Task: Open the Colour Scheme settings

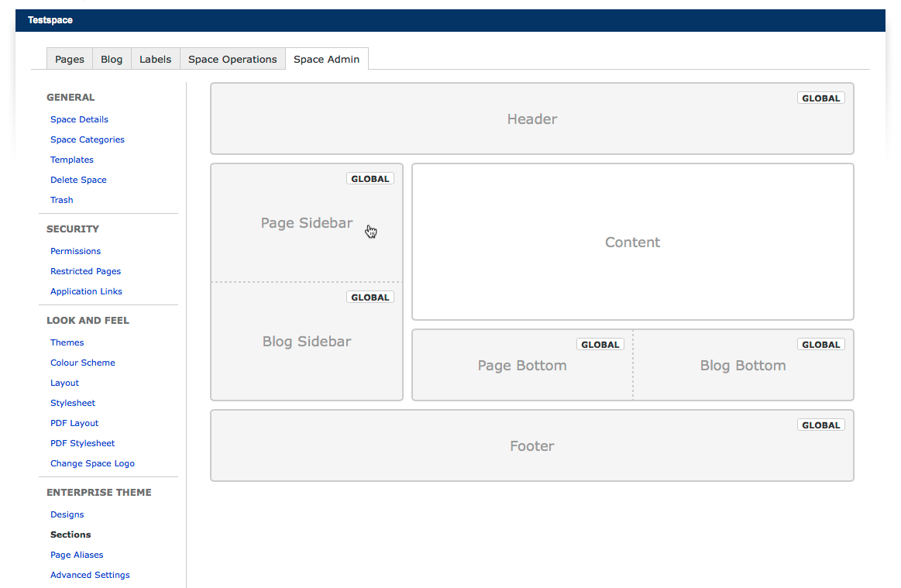Action: 82,363
